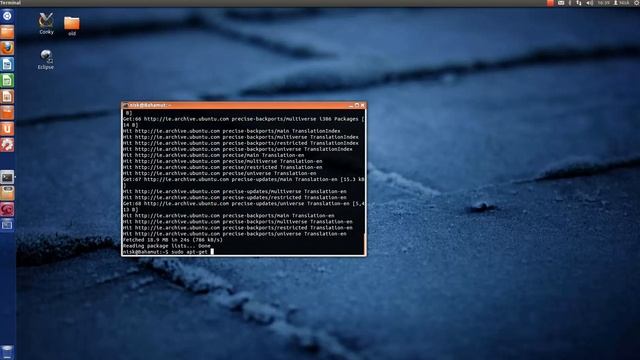Open the orange notification indicator in top panel

click(x=550, y=3)
